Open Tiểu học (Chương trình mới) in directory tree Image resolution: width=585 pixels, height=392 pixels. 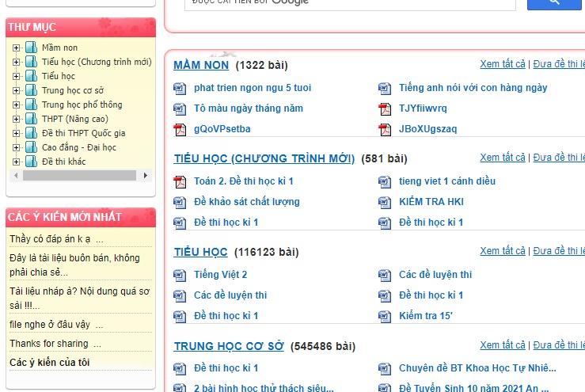97,62
